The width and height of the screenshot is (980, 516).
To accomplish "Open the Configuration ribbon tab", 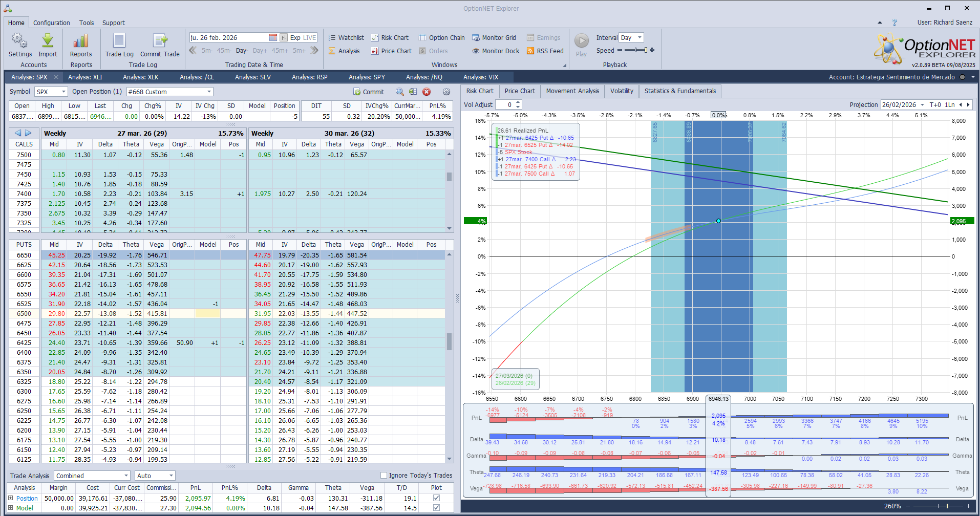I will pyautogui.click(x=52, y=23).
